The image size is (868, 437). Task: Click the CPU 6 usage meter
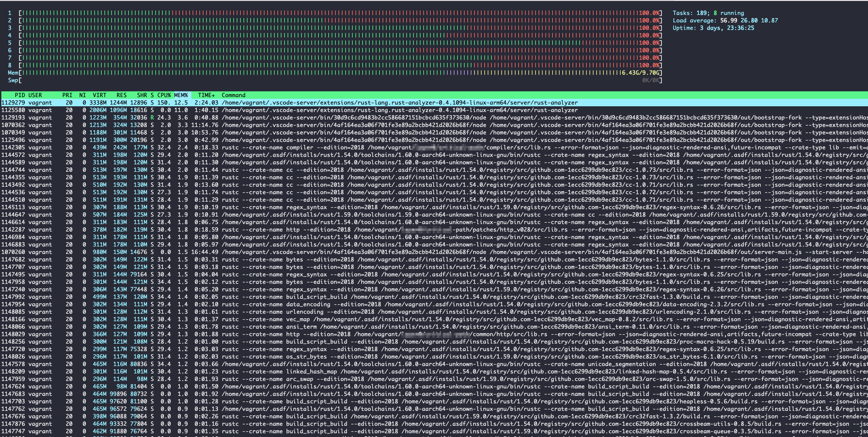pos(335,50)
